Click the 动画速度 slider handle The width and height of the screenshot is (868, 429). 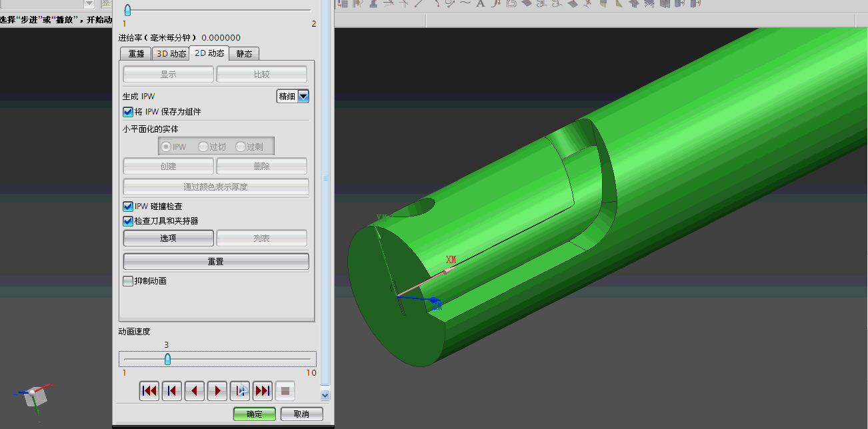(x=167, y=359)
